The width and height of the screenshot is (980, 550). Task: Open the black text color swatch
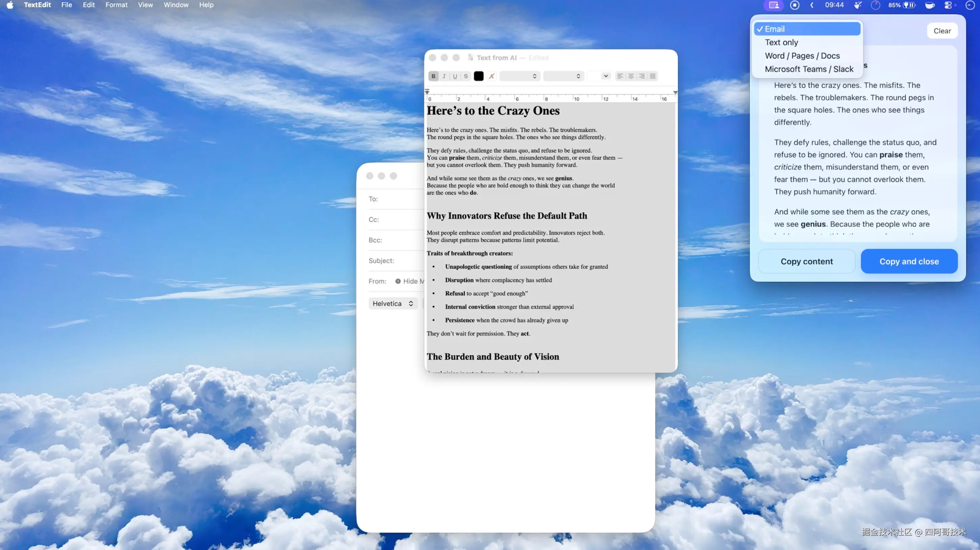coord(479,76)
